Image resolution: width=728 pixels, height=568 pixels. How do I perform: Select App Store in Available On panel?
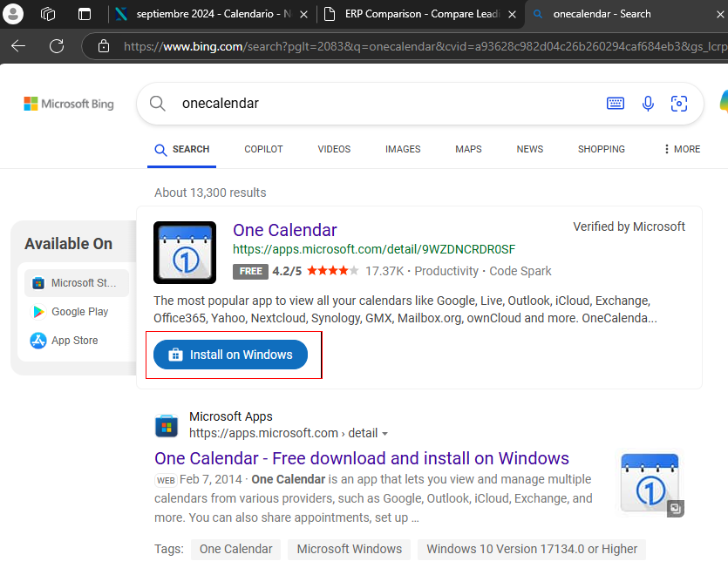[x=74, y=340]
